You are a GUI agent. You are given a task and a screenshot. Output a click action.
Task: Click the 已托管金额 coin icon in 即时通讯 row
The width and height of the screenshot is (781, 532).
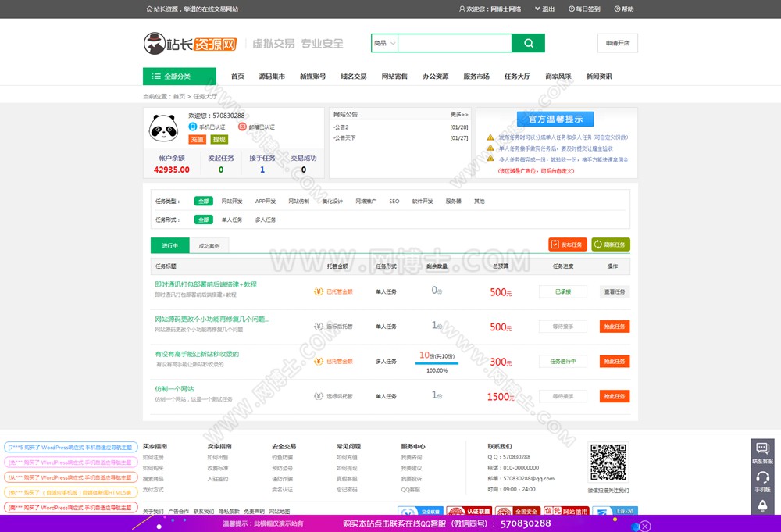[319, 291]
